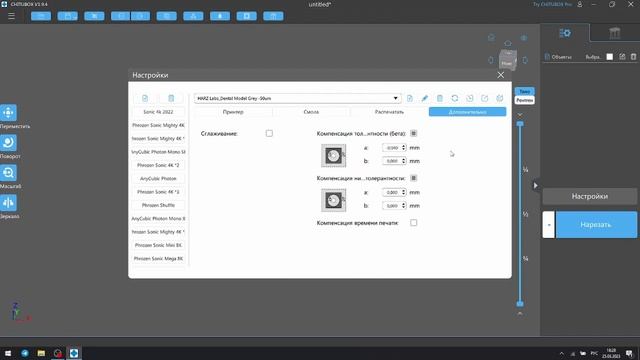
Task: Click the edit icon beside the object trash
Action: pyautogui.click(x=622, y=57)
